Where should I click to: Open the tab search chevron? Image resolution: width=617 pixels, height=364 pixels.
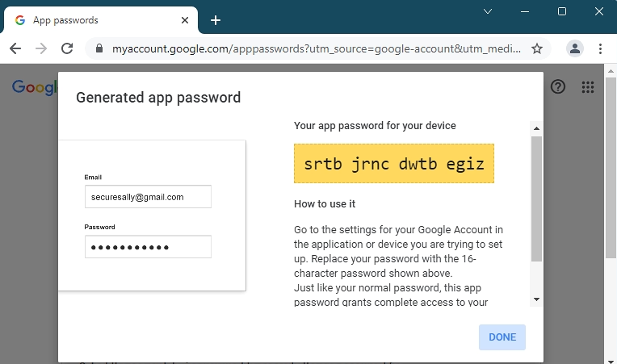pos(488,11)
